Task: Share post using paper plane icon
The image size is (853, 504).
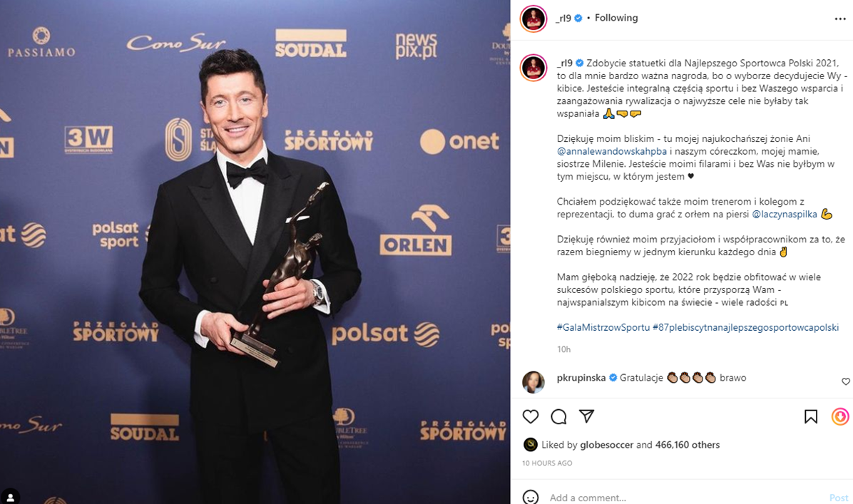Action: point(586,416)
